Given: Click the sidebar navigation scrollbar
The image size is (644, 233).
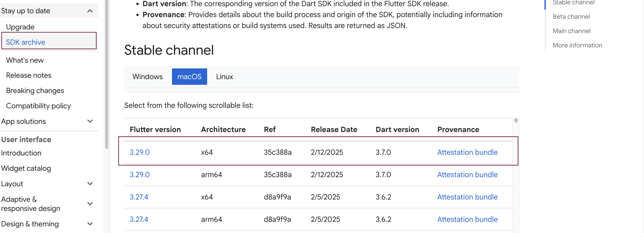Looking at the screenshot, I should [x=107, y=75].
